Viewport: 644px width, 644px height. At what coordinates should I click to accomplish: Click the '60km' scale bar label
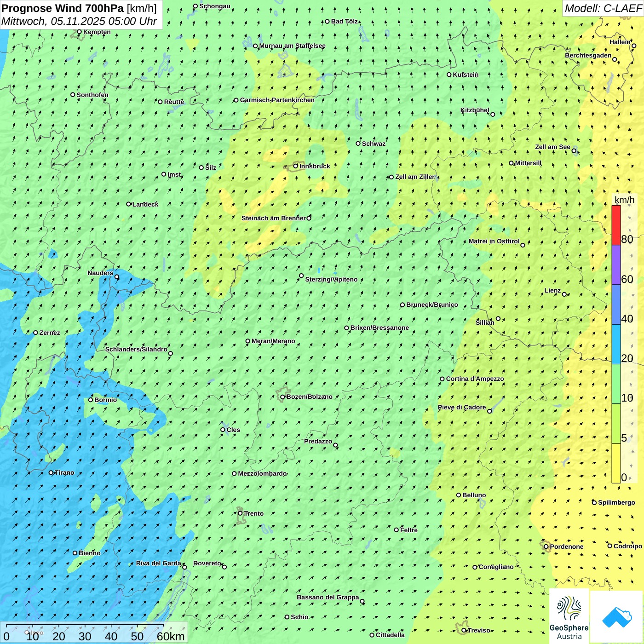171,636
